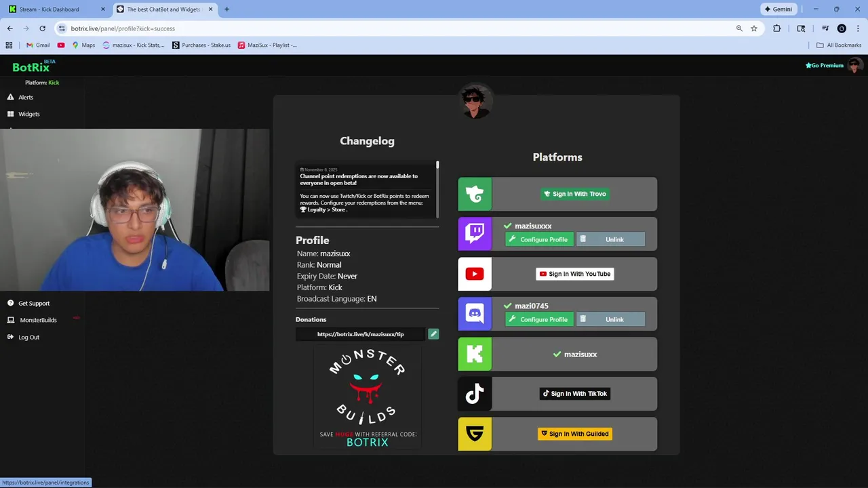The height and width of the screenshot is (488, 868).
Task: Edit the donations tip link with pencil icon
Action: point(433,334)
